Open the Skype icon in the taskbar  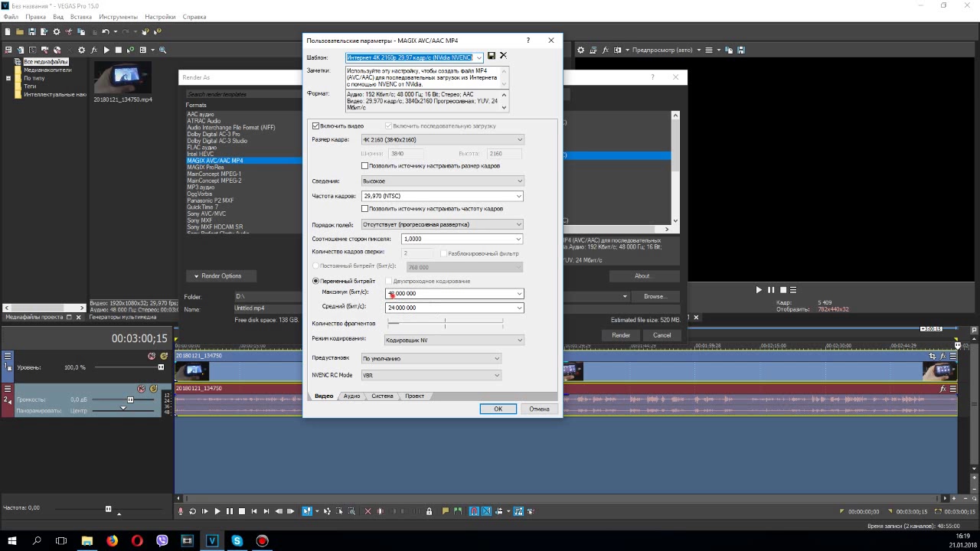237,540
